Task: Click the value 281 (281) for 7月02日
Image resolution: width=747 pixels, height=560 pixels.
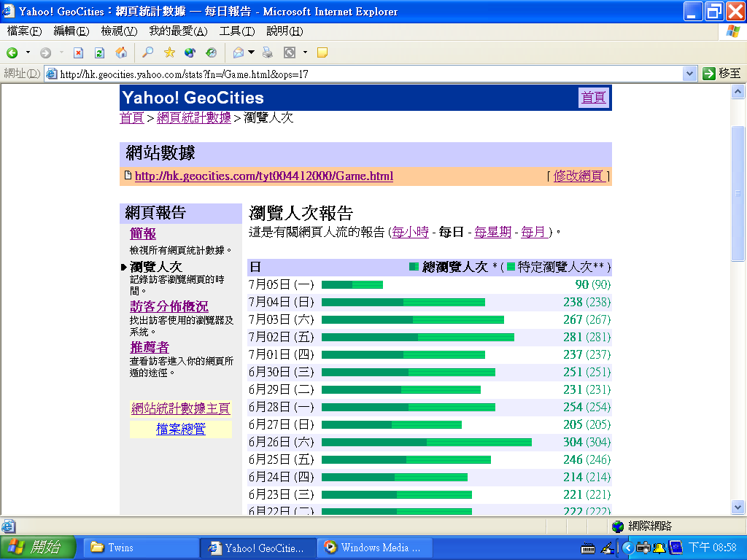Action: coord(587,337)
